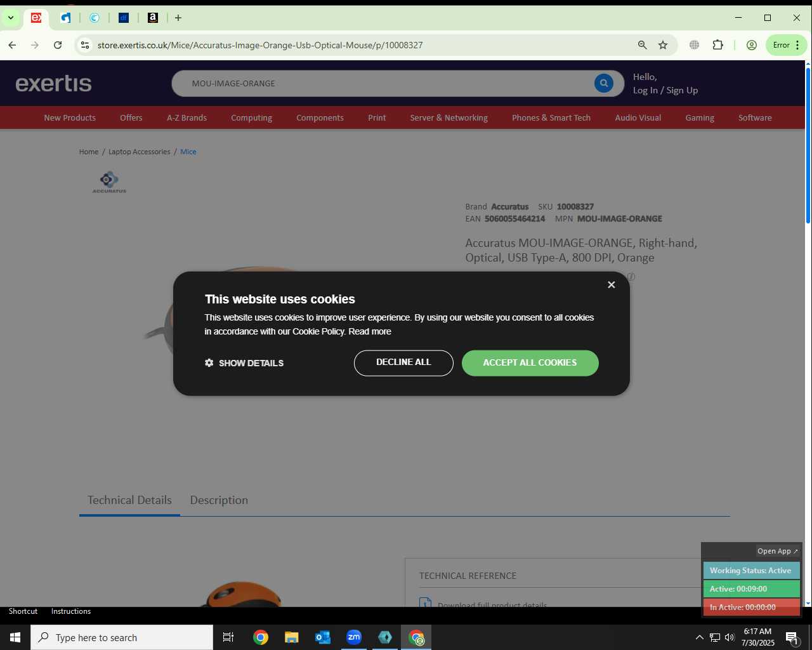Reload the current page
Screen dimensions: 812x650
click(58, 45)
